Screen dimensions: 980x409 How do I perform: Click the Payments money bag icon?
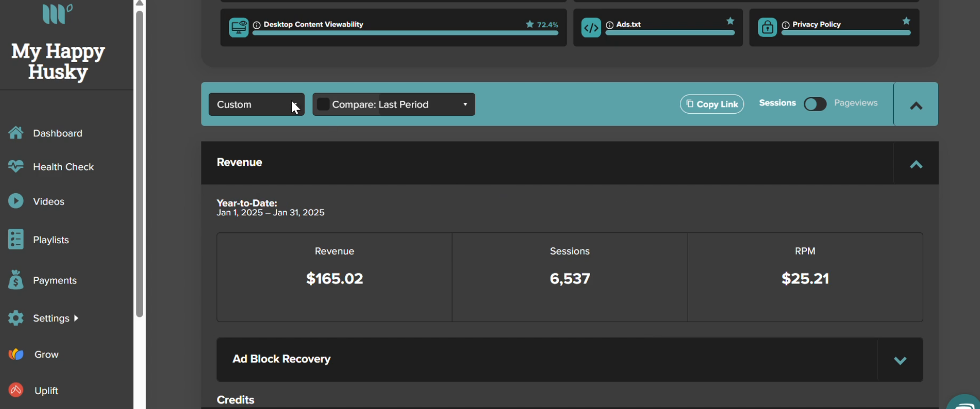pyautogui.click(x=15, y=280)
